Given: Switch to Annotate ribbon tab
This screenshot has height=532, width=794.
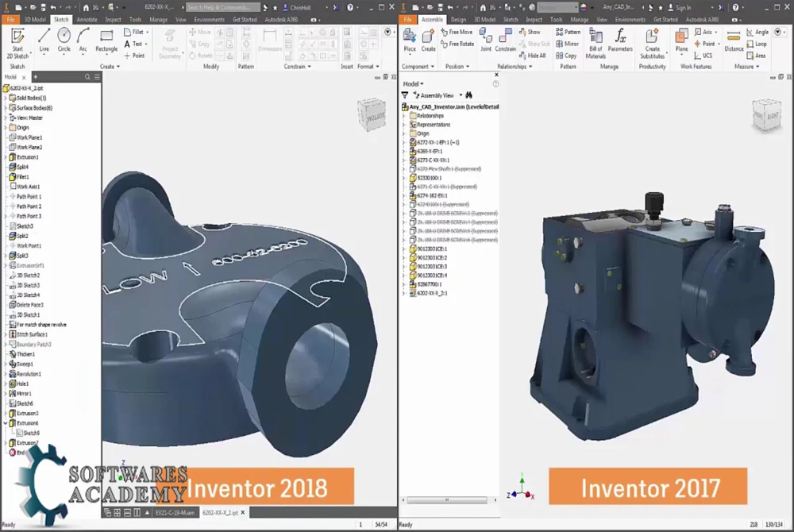Looking at the screenshot, I should point(87,20).
